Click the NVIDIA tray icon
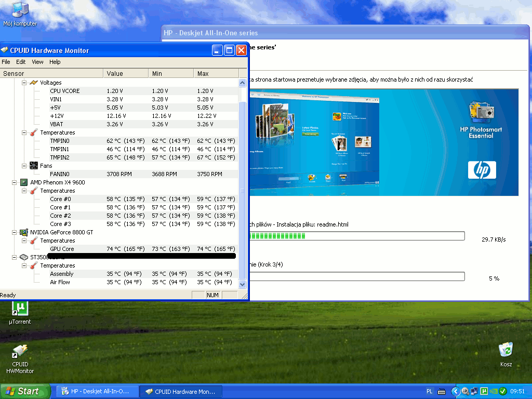The image size is (532, 399). (x=494, y=391)
